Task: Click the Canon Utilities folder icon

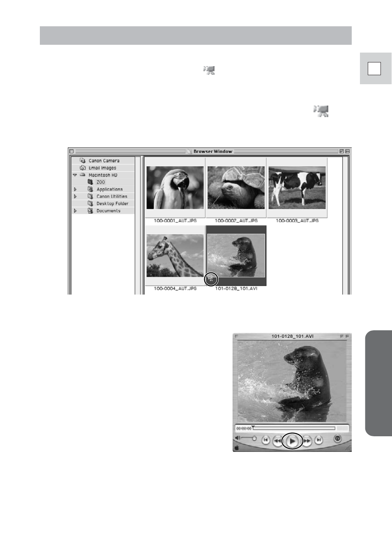Action: click(x=90, y=196)
